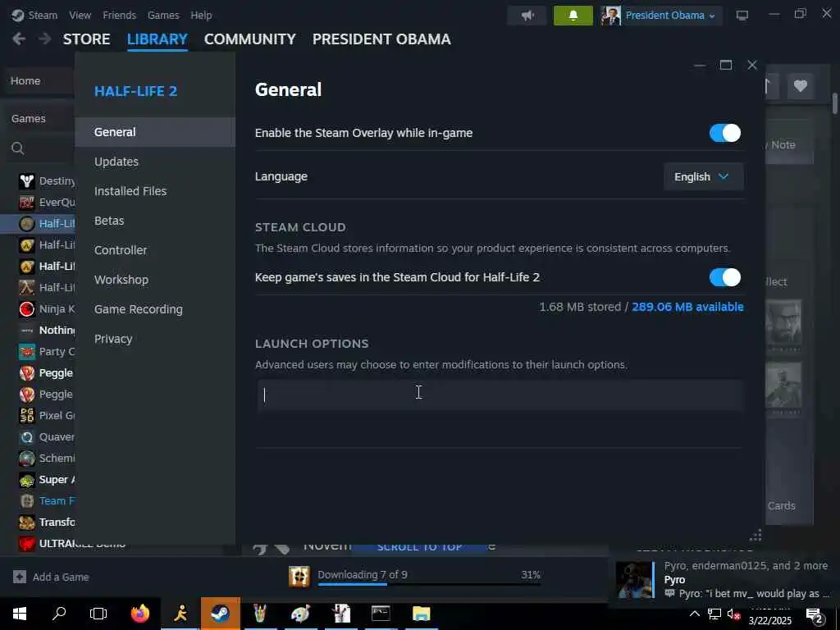Screen dimensions: 840x630
Task: Go to the STORE tab
Action: [87, 39]
